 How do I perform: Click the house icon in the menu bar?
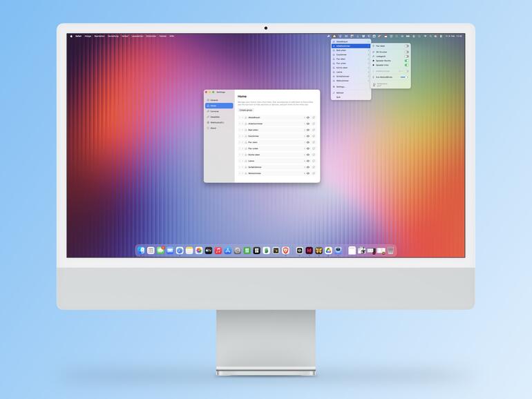[x=334, y=36]
